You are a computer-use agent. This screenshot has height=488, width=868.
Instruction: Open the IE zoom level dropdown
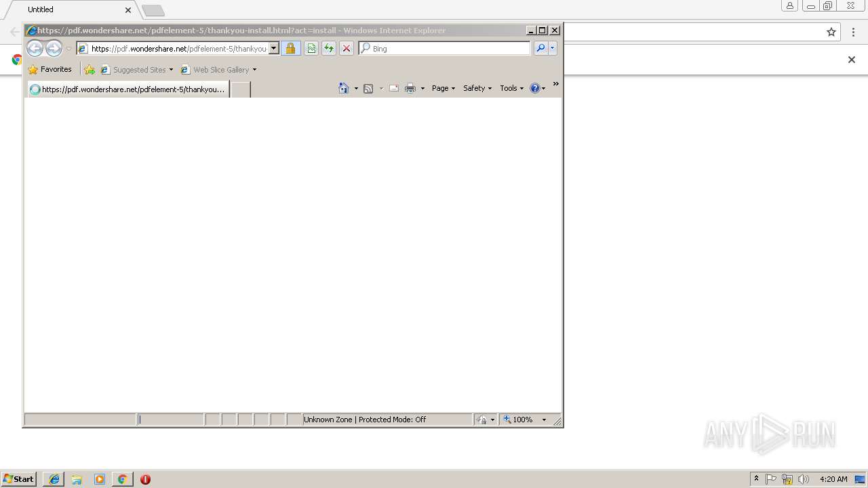[544, 420]
